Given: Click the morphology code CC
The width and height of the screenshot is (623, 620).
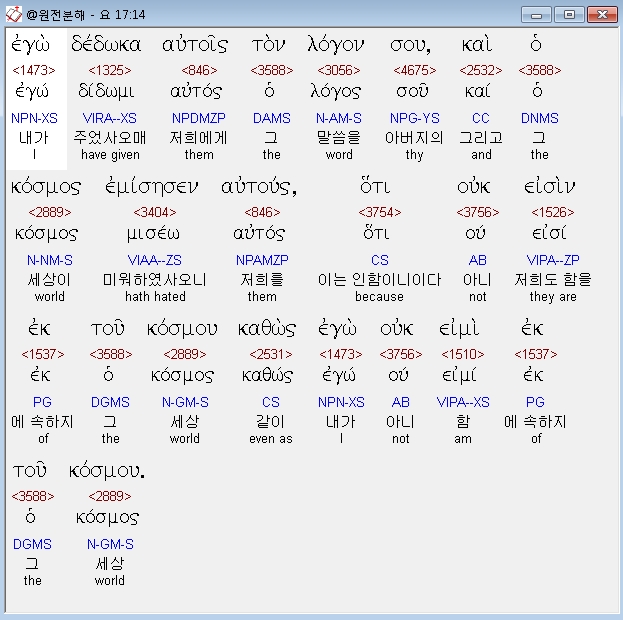Looking at the screenshot, I should click(x=481, y=118).
